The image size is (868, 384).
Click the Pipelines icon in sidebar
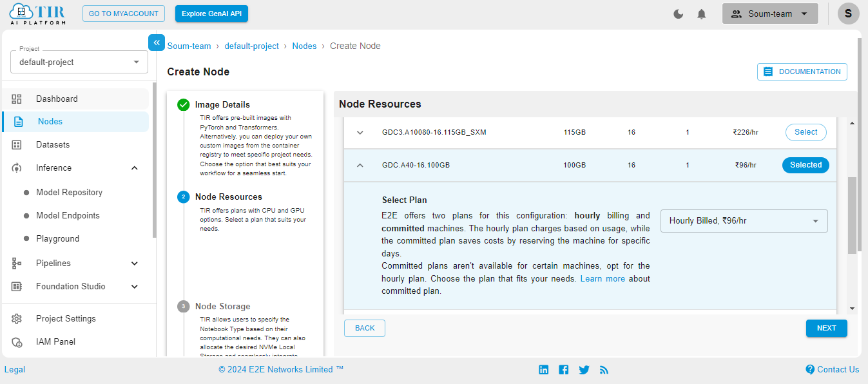17,264
